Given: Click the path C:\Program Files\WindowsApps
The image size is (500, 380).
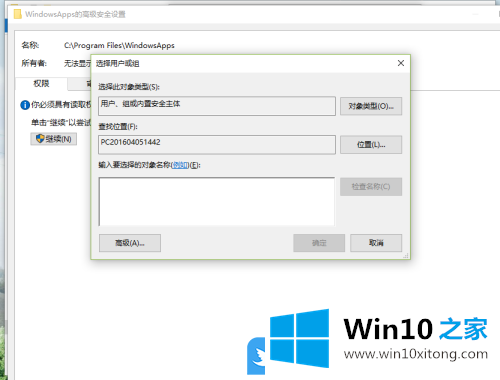Looking at the screenshot, I should [x=119, y=45].
